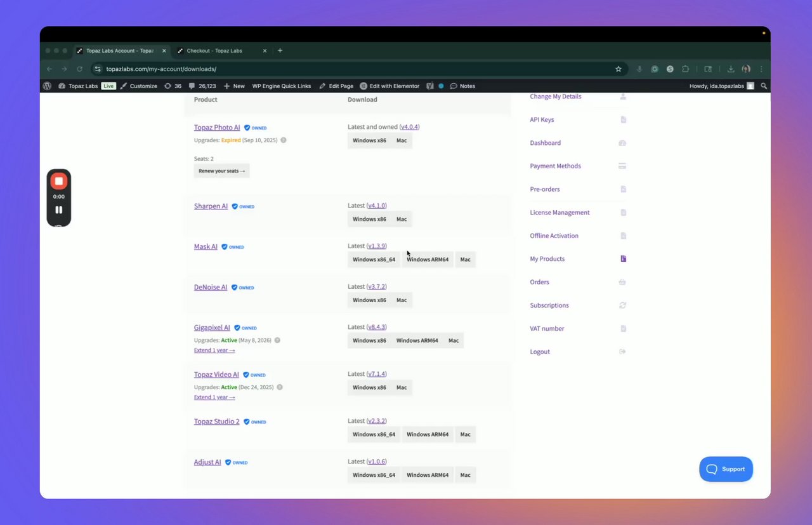Open Notes in the admin bar

[462, 86]
